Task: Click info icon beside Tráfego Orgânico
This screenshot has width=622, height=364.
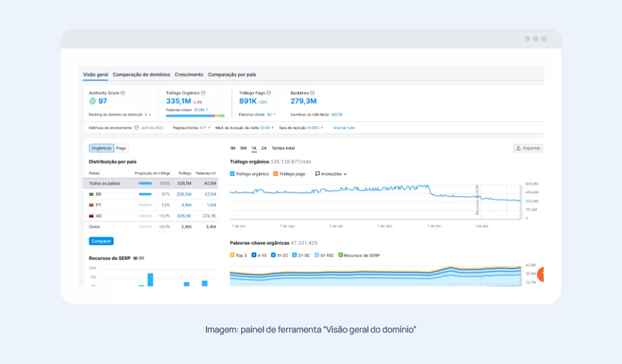Action: 203,93
